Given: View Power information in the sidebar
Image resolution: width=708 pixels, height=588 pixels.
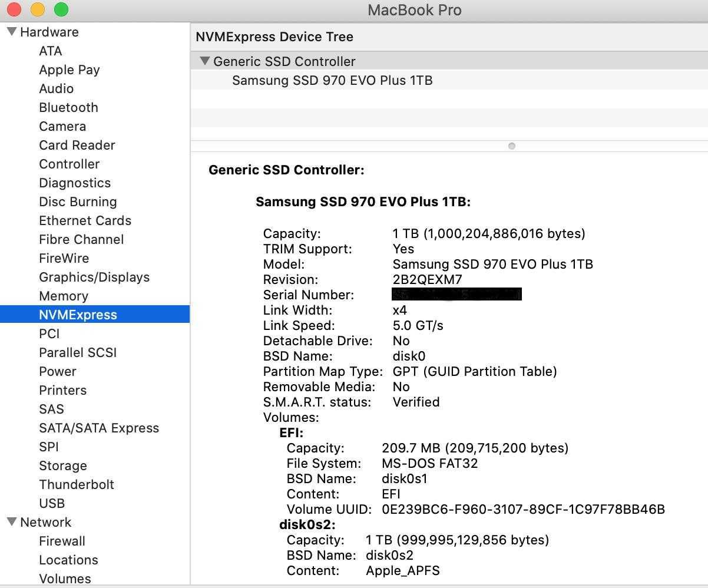Looking at the screenshot, I should pyautogui.click(x=58, y=371).
